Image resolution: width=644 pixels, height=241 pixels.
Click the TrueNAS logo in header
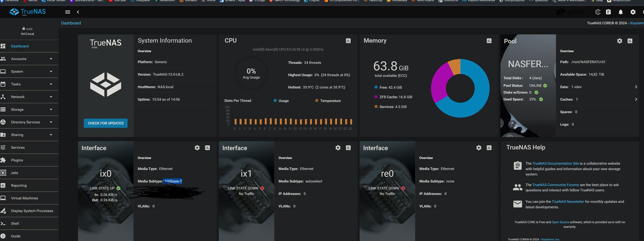pos(28,12)
